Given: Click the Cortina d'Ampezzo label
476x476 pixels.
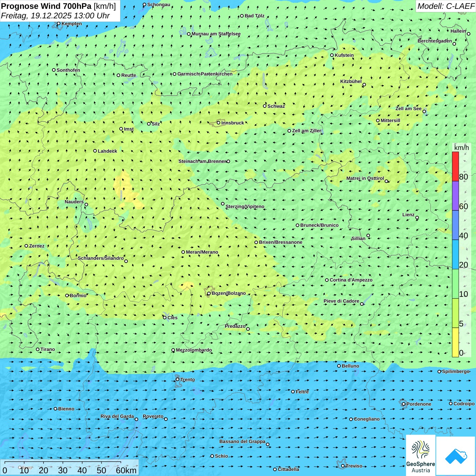Looking at the screenshot, I should (x=351, y=280).
